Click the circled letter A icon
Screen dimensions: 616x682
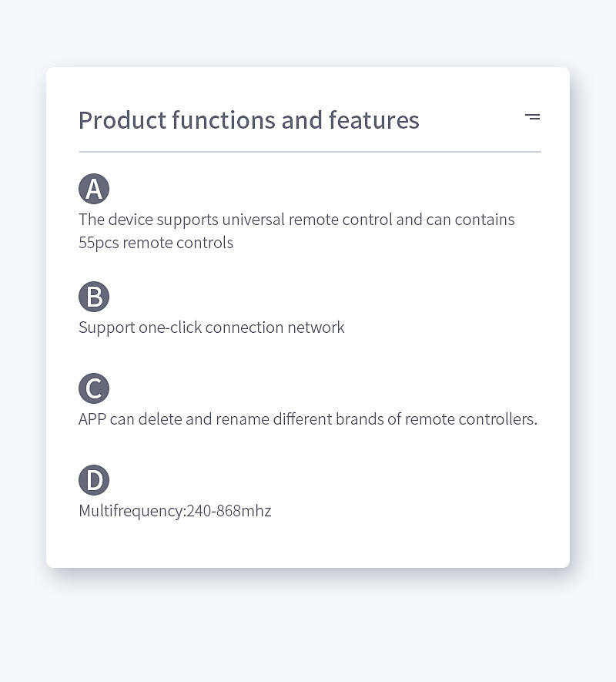[x=94, y=189]
